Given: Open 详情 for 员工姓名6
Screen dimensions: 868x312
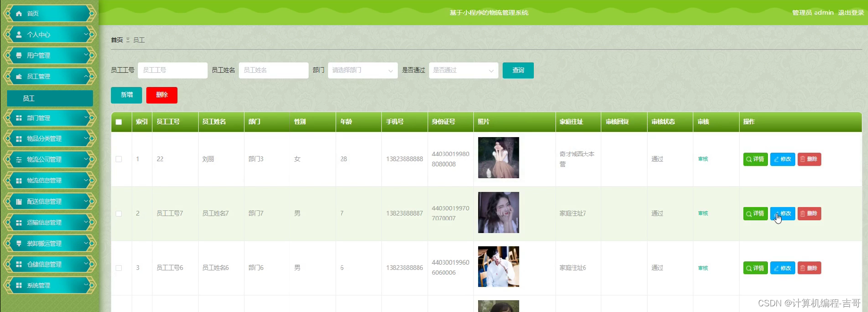Looking at the screenshot, I should (755, 268).
